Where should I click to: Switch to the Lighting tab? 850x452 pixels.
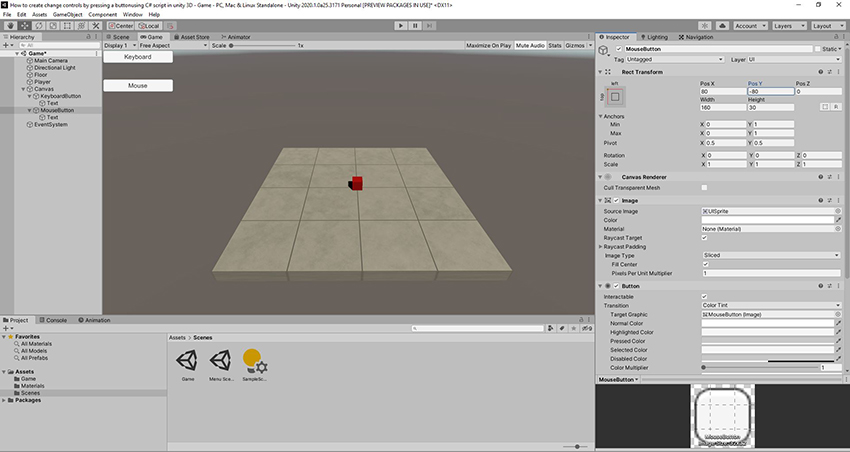coord(654,37)
